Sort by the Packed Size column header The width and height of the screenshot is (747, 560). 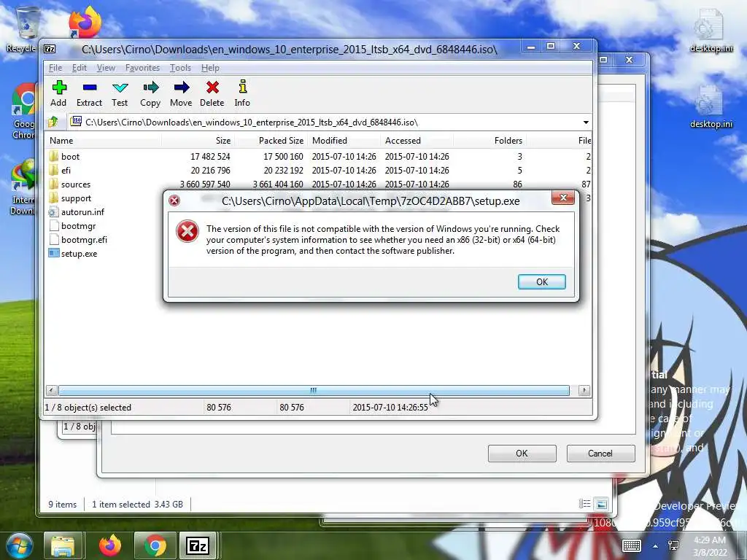point(271,141)
